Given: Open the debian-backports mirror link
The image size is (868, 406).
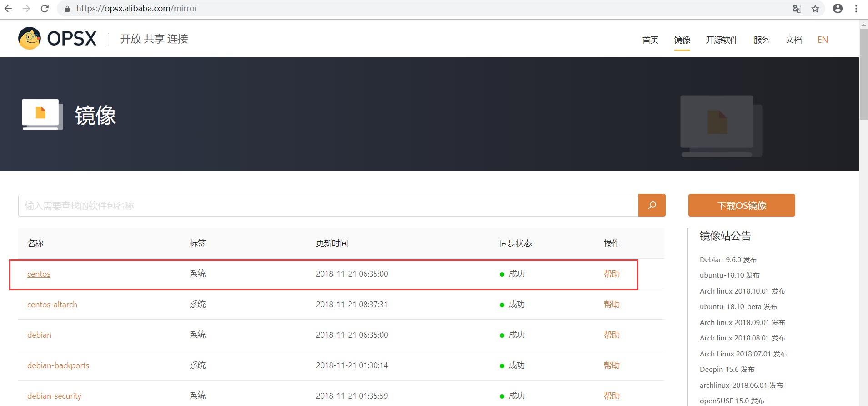Looking at the screenshot, I should click(x=58, y=365).
